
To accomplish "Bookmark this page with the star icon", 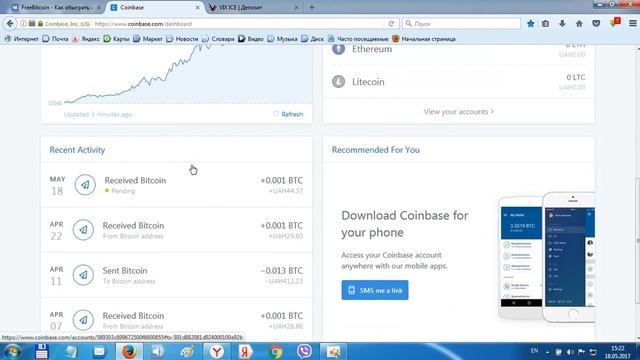I will (531, 24).
